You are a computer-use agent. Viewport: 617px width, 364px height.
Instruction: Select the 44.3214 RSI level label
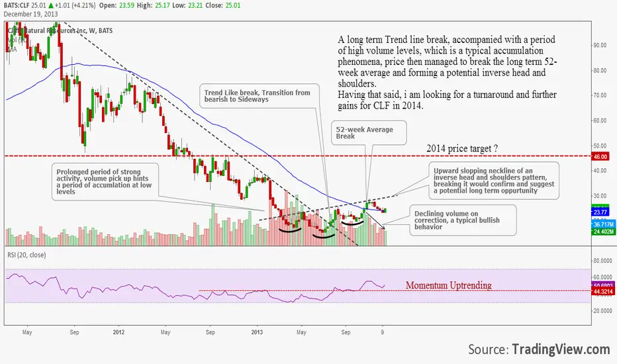tap(602, 292)
